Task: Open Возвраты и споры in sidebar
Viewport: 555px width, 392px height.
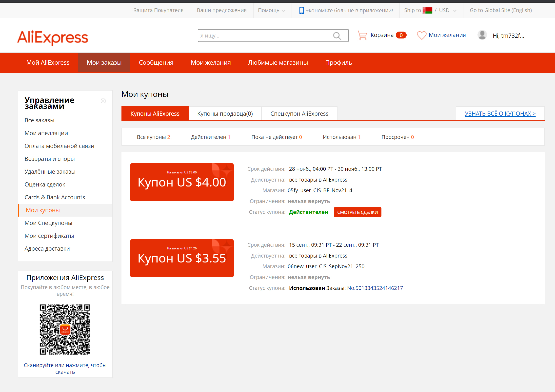Action: (50, 159)
